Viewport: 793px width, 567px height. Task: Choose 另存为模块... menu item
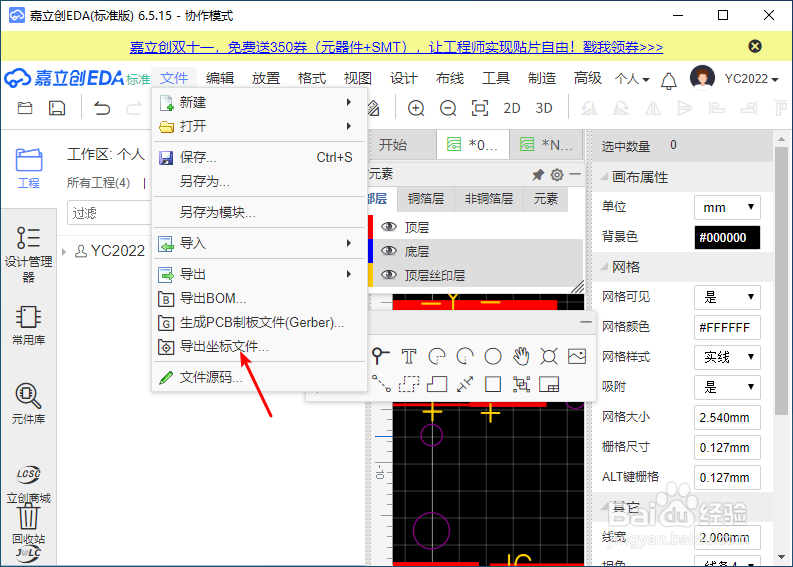pyautogui.click(x=259, y=212)
